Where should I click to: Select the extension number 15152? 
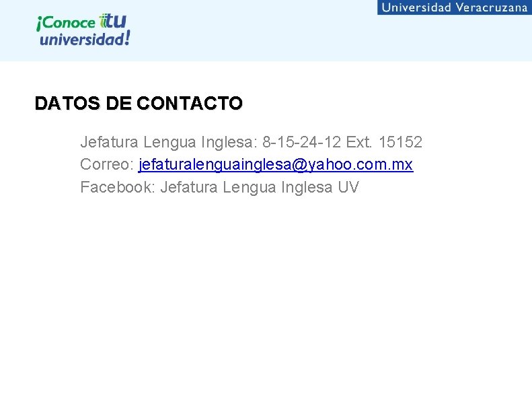400,142
